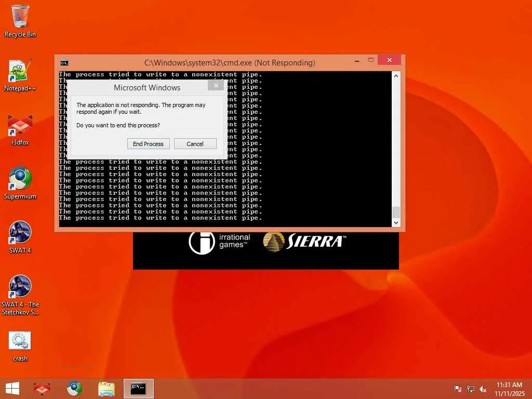Open the clock showing 11:31 AM
Viewport: 532px width, 399px height.
point(509,389)
